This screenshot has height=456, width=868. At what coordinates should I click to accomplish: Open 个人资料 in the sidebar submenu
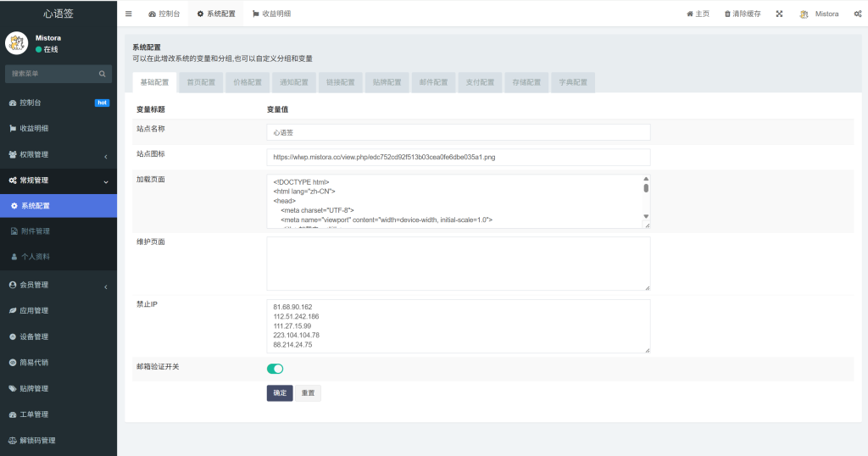pos(58,257)
